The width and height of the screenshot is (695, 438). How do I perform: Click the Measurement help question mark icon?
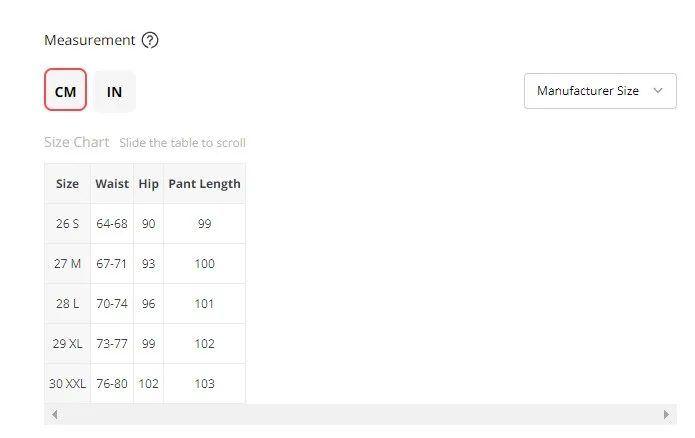[x=150, y=41]
